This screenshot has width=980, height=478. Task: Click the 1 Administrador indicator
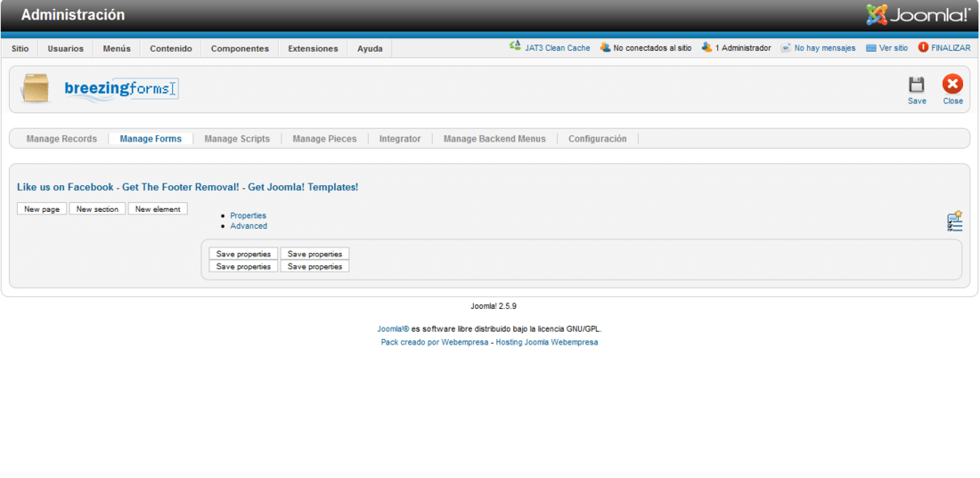[742, 48]
